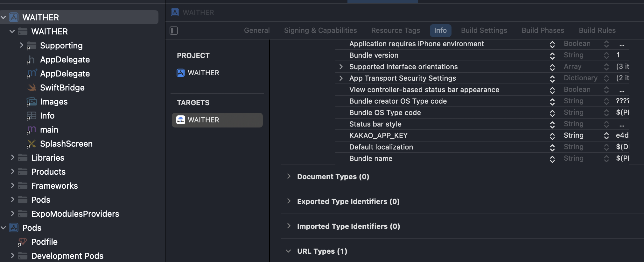Screen dimensions: 644x262
Task: Select the Bundle name key text
Action: pos(371,158)
